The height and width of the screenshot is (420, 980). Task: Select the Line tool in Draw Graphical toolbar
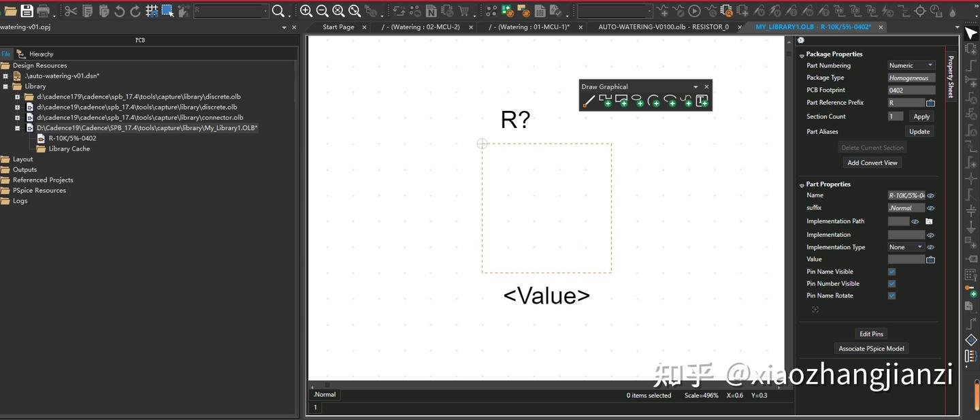[x=590, y=101]
